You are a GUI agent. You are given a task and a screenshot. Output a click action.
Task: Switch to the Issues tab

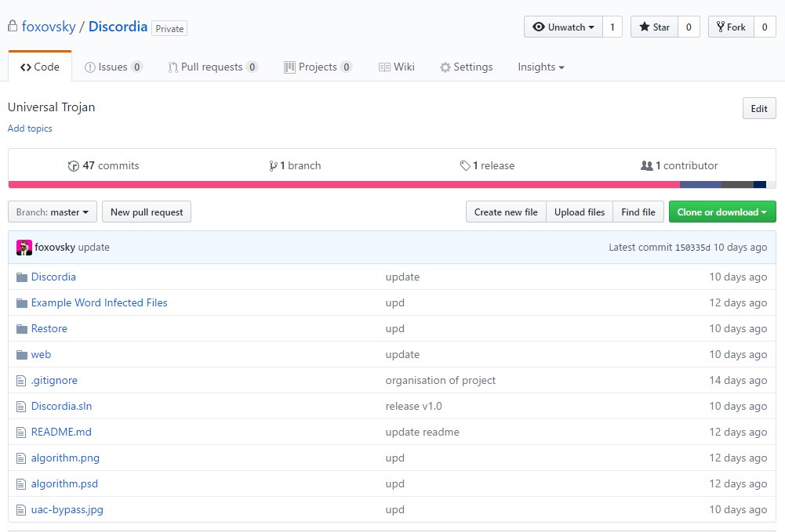(x=114, y=67)
